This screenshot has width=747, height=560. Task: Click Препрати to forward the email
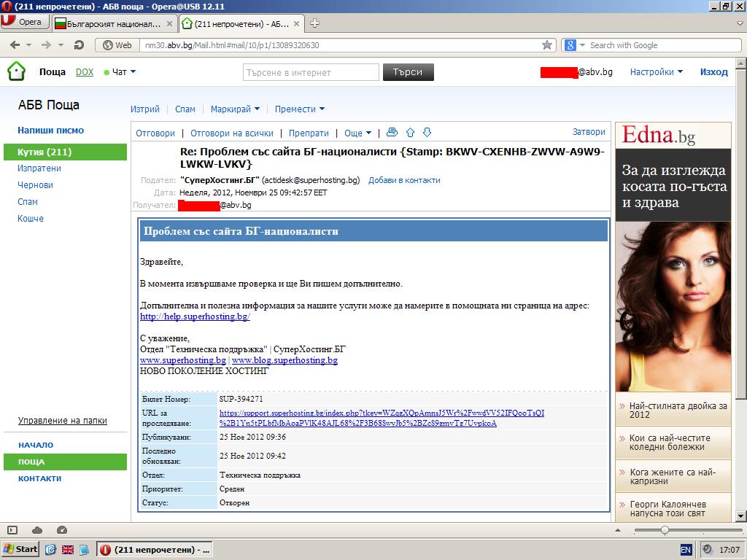[x=309, y=133]
